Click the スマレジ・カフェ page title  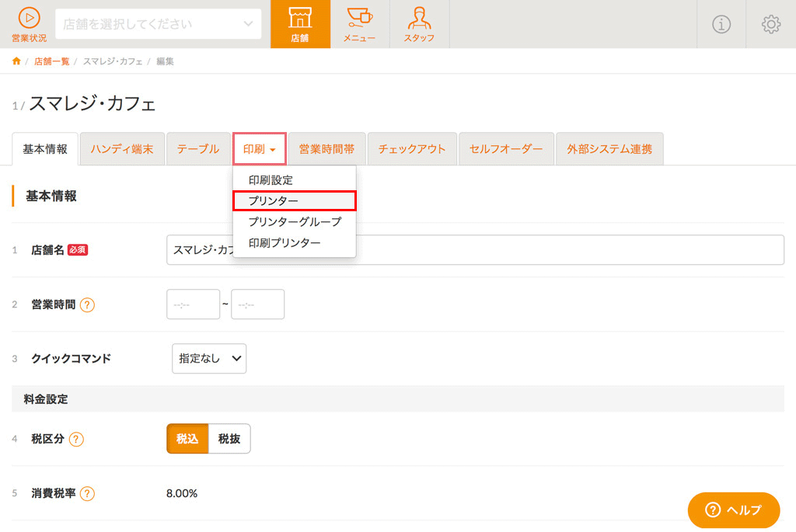[x=93, y=104]
